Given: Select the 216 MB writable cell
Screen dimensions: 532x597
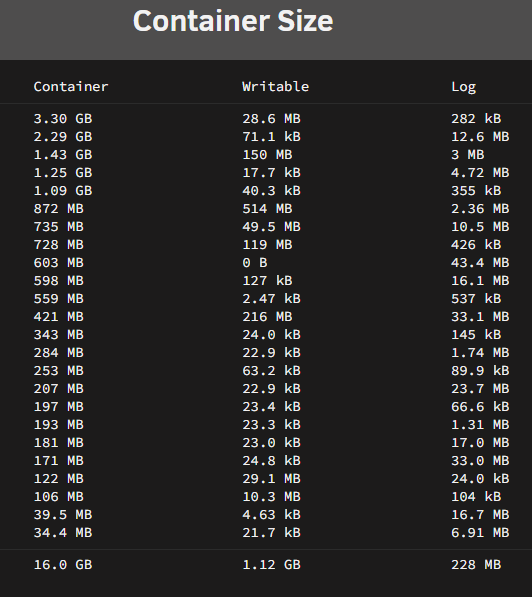Looking at the screenshot, I should tap(267, 317).
